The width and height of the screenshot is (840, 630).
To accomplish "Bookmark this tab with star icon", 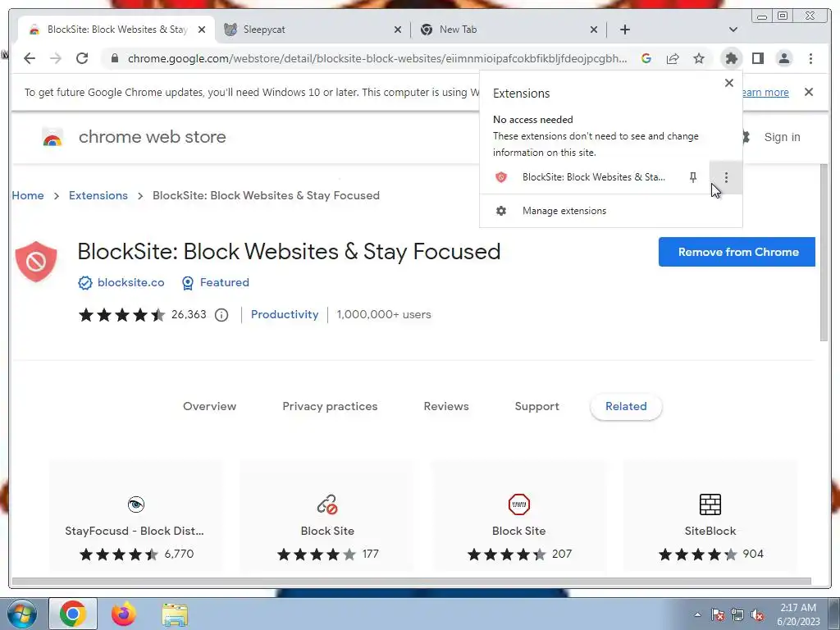I will click(x=699, y=58).
